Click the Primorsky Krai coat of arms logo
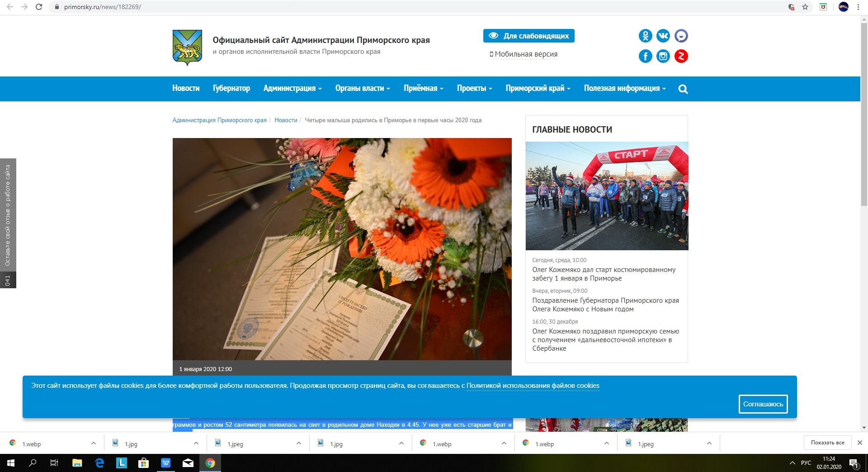Viewport: 868px width, 472px height. [187, 48]
